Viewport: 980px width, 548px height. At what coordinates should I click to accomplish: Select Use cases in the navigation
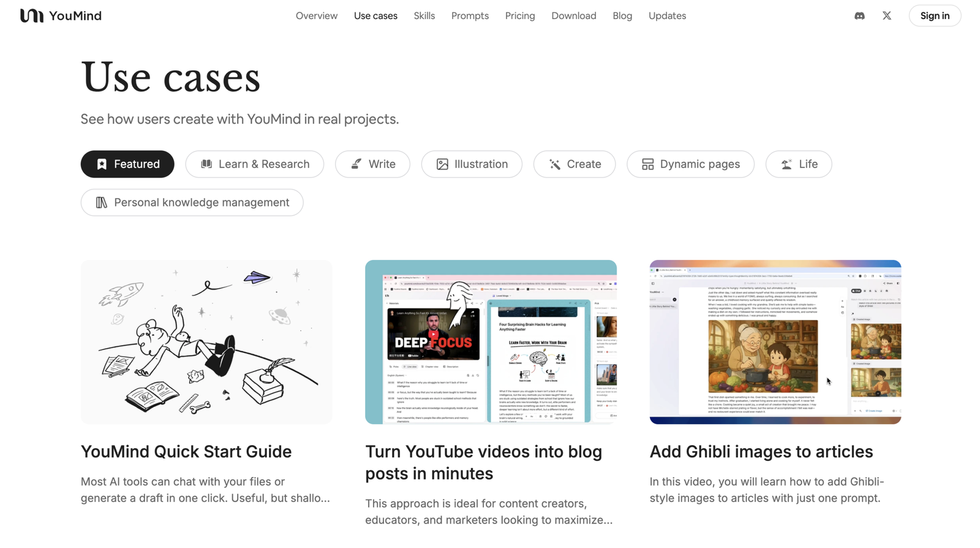click(x=375, y=16)
